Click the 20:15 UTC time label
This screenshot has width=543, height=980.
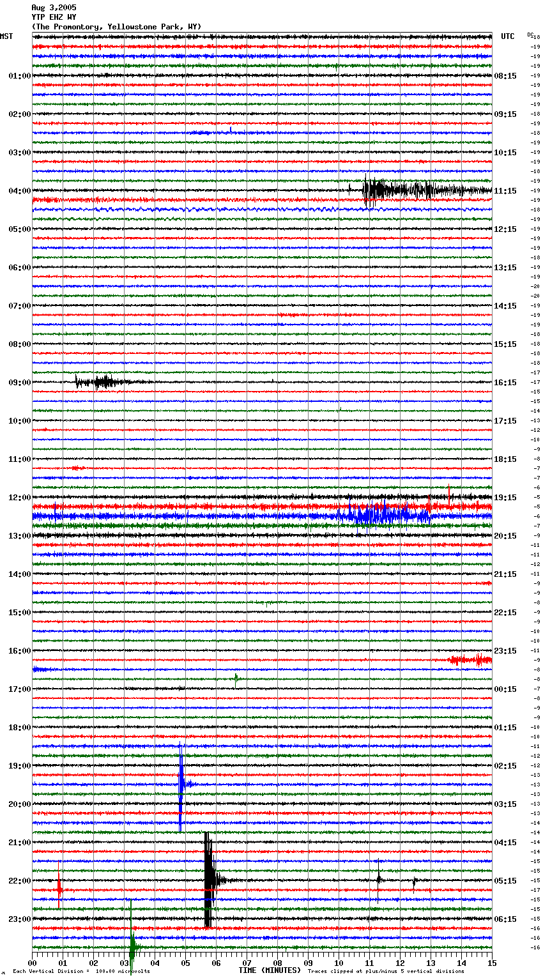505,536
